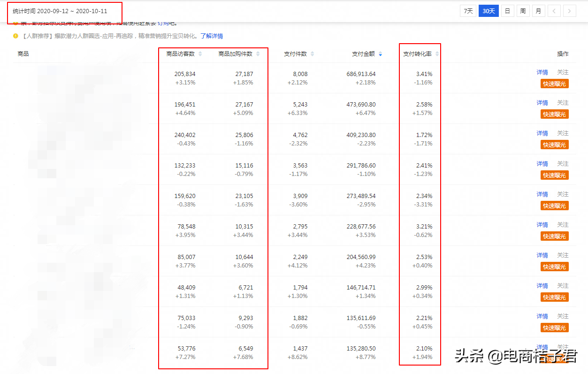
Task: Click 关注 for the 686,913.64 row
Action: point(563,72)
